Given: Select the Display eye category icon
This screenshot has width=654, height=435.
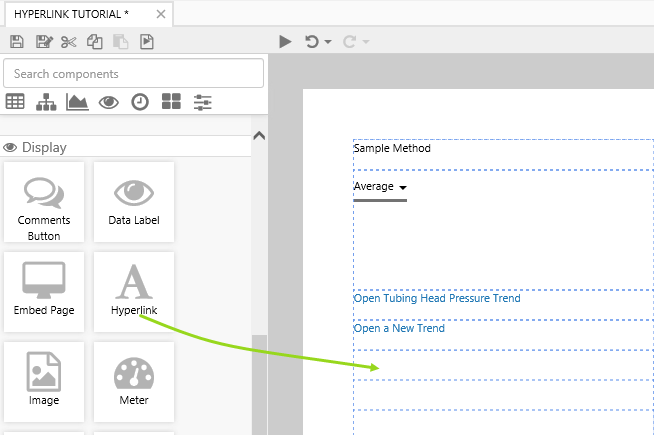Looking at the screenshot, I should tap(109, 101).
